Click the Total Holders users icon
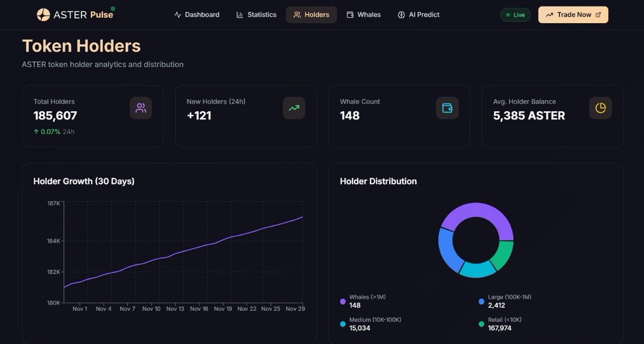644x344 pixels. coord(141,107)
